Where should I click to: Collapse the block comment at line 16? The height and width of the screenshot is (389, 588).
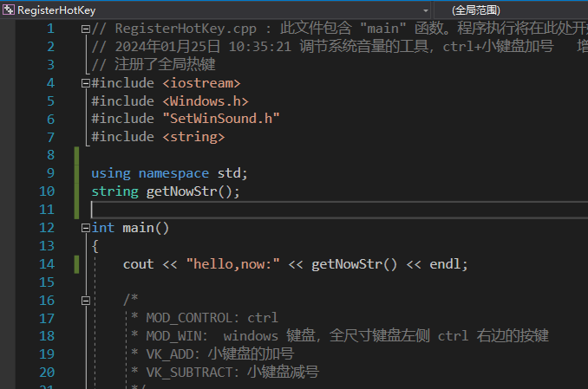(x=86, y=301)
